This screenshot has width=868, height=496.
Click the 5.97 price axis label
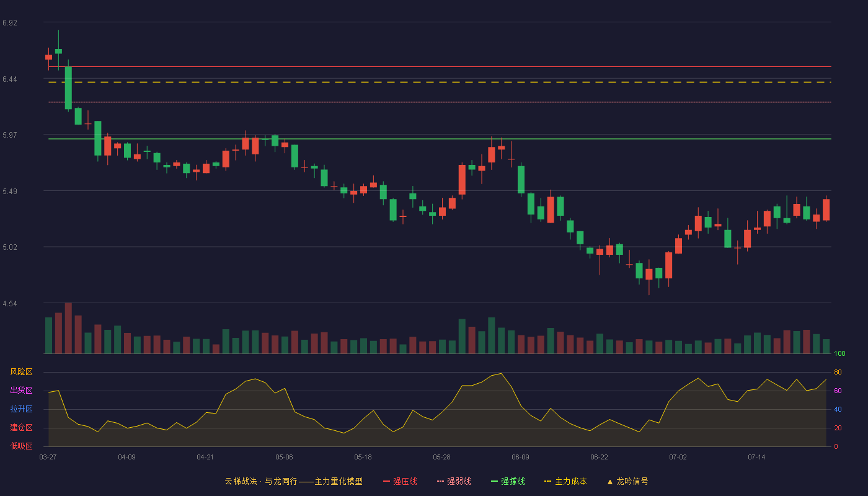tap(10, 135)
